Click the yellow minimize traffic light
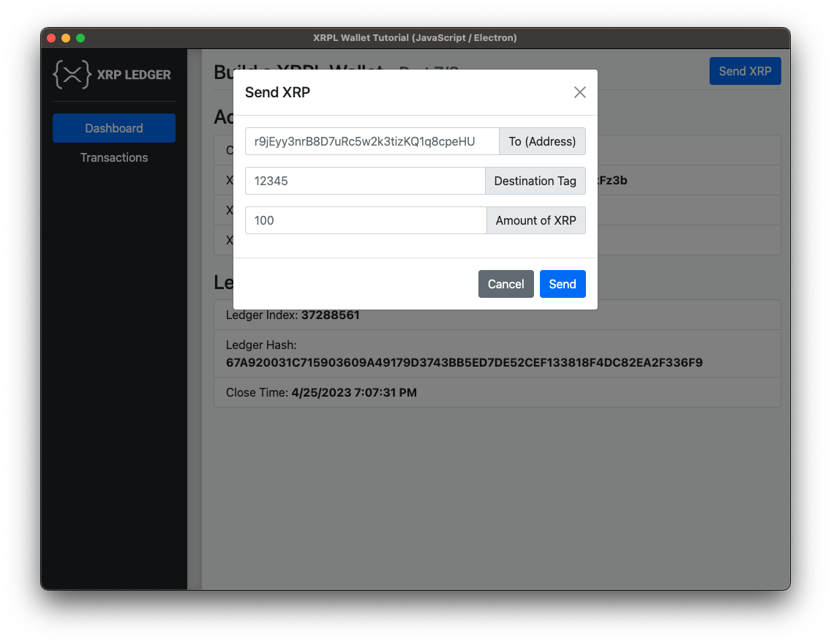Image resolution: width=831 pixels, height=644 pixels. tap(65, 37)
